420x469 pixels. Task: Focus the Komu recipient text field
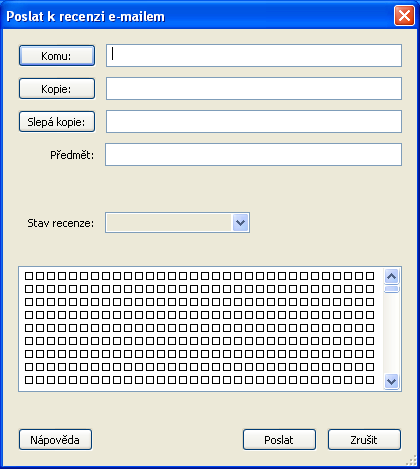254,55
